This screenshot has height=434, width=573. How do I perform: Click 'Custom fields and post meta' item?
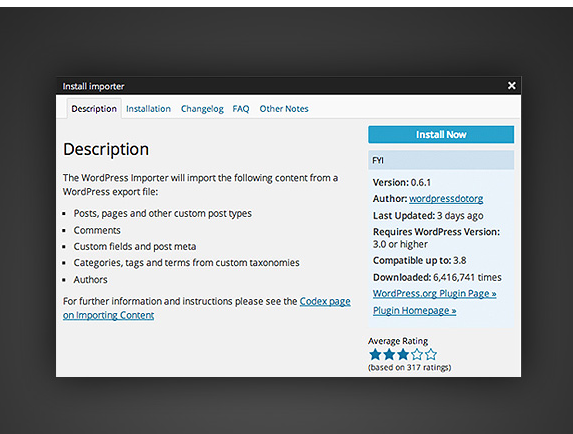click(135, 247)
